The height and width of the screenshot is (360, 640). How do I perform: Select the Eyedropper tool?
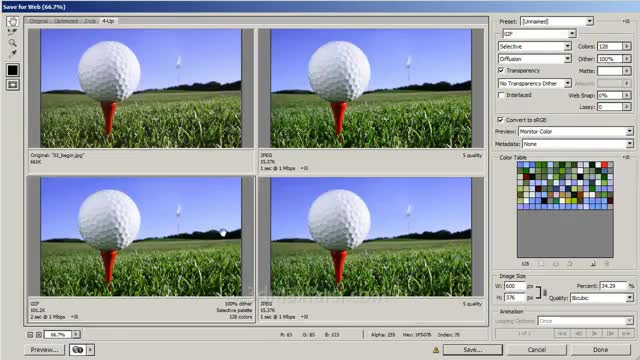coord(13,53)
